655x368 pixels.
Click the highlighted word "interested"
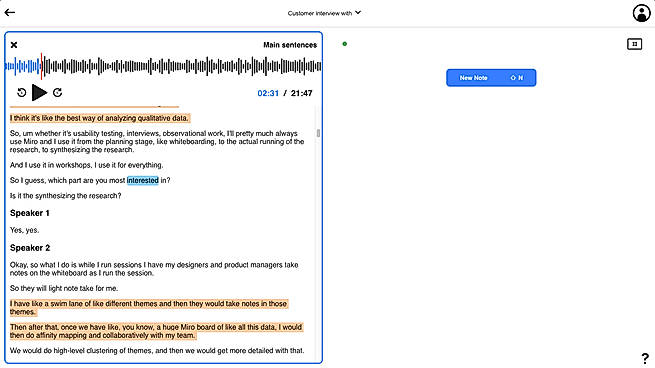click(x=143, y=180)
